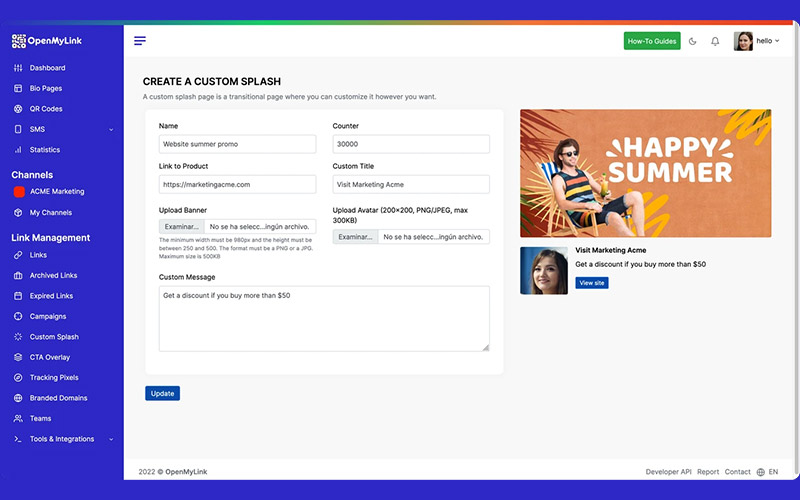Open Contact footer link
The height and width of the screenshot is (500, 800).
(738, 472)
